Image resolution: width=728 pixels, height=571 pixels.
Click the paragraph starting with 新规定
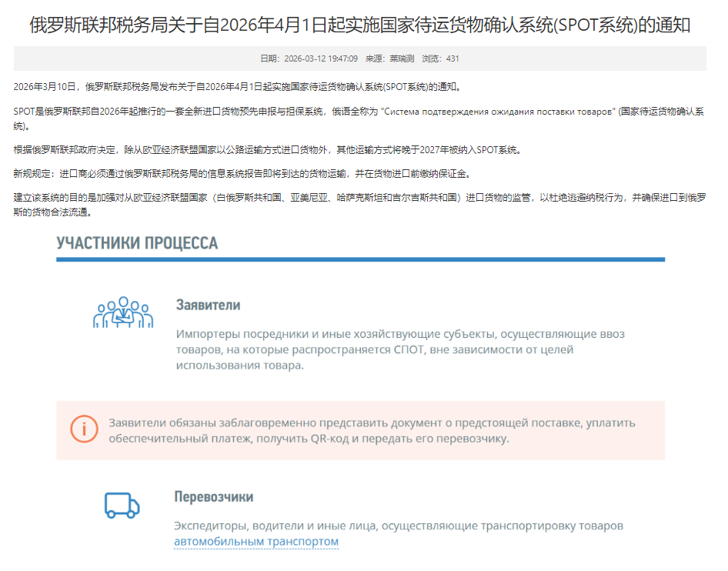[x=241, y=174]
